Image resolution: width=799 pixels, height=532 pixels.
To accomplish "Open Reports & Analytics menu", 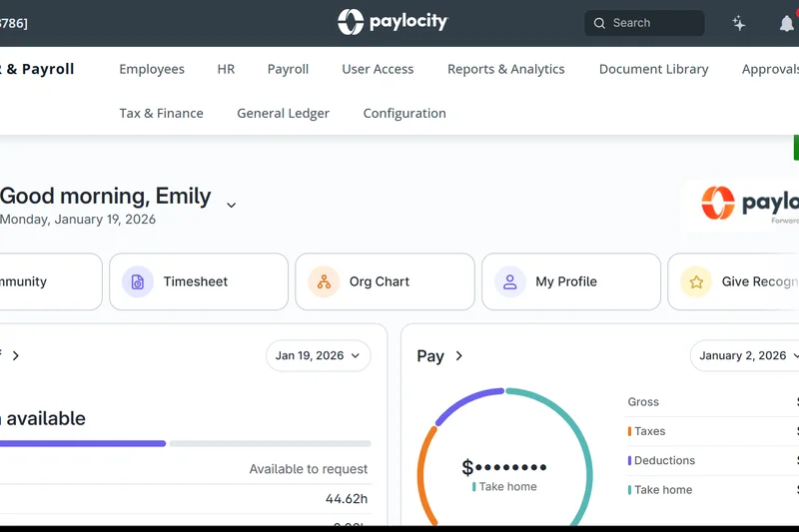I will tap(506, 69).
